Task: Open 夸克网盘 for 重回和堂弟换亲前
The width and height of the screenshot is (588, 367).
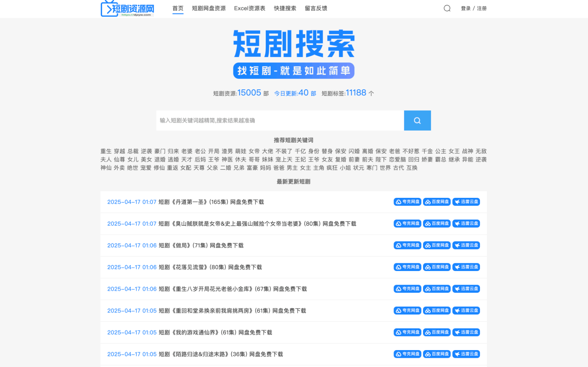Action: (x=407, y=310)
